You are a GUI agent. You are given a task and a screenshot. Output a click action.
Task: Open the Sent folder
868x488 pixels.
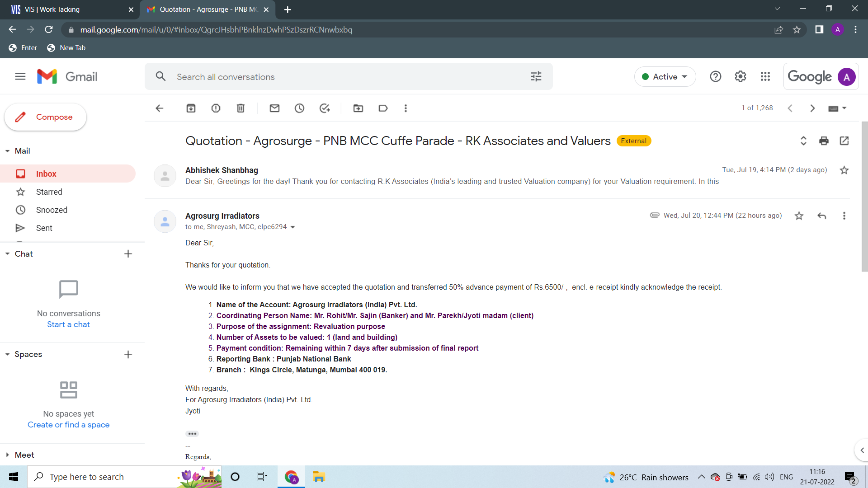68,228
